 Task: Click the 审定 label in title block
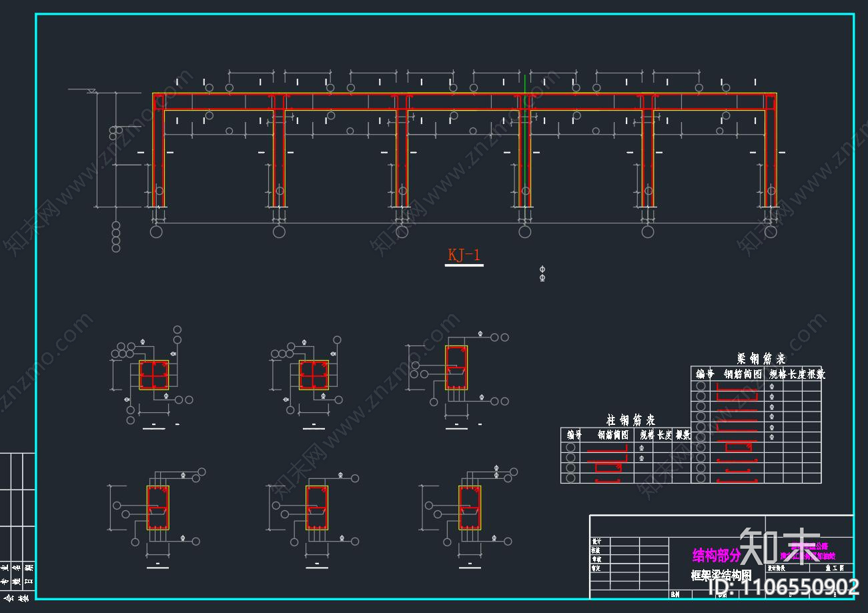tap(596, 568)
